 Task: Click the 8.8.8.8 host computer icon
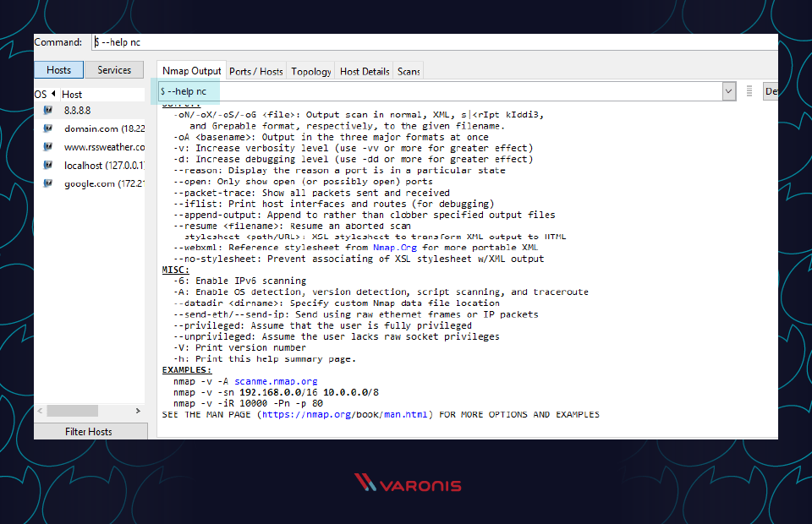pos(47,110)
